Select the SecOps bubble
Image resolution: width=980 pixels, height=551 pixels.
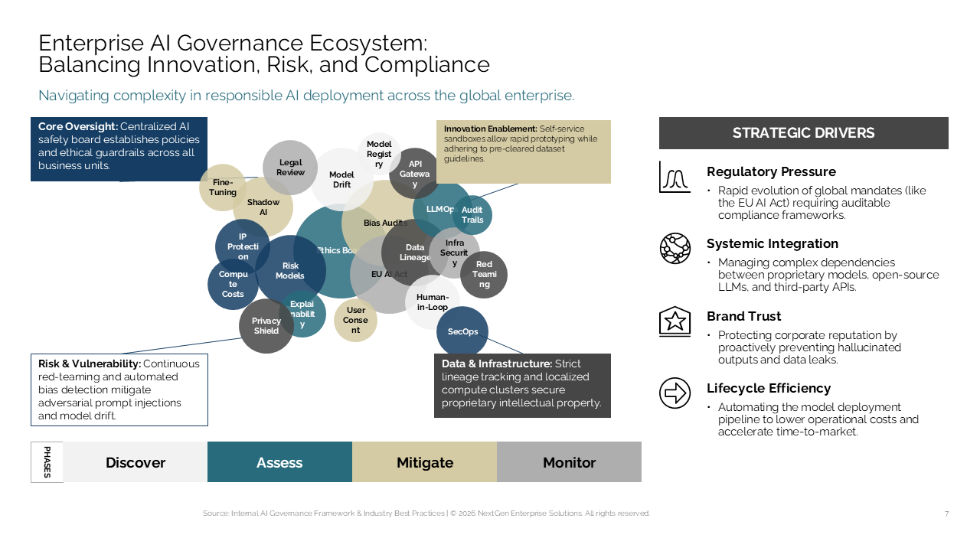462,332
